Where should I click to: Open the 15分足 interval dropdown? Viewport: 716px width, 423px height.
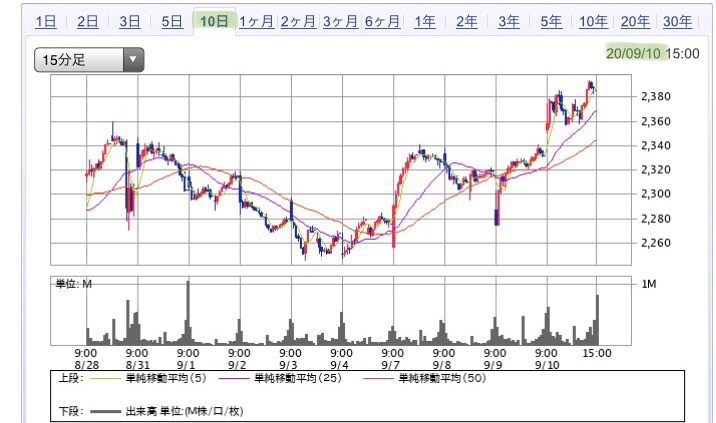tap(89, 59)
